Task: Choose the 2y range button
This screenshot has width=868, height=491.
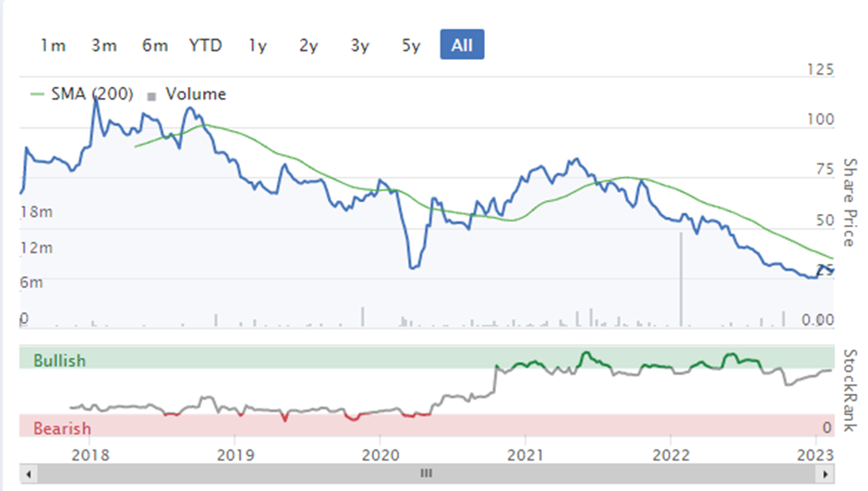Action: point(308,45)
